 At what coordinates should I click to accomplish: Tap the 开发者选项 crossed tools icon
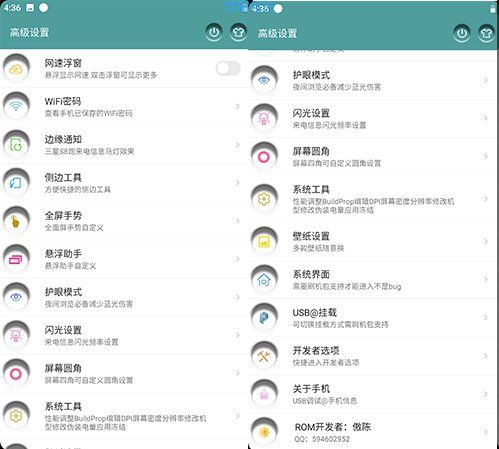tap(264, 356)
